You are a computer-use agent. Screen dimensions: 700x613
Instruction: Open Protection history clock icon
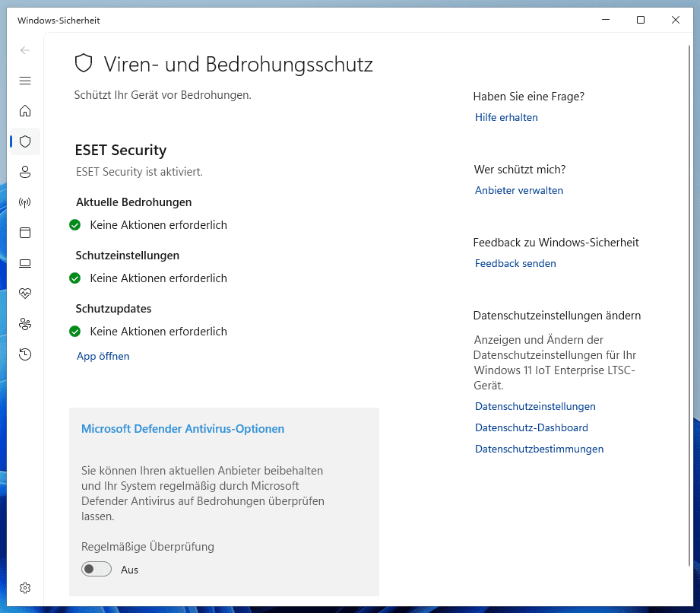25,354
